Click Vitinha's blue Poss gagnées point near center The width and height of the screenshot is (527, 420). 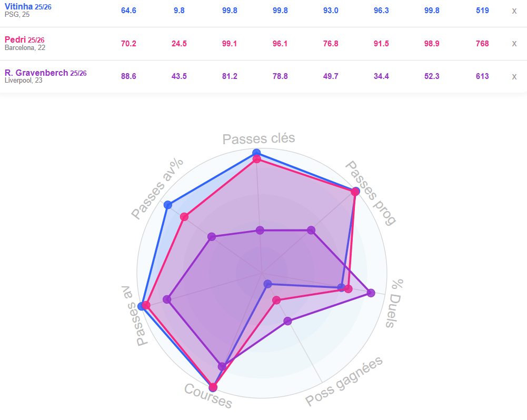point(267,284)
